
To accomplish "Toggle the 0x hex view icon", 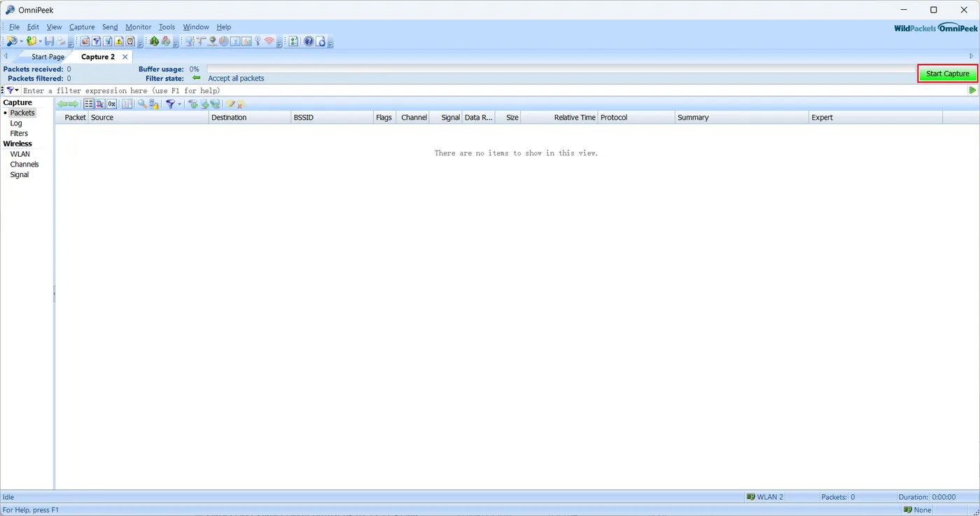I will click(x=111, y=104).
